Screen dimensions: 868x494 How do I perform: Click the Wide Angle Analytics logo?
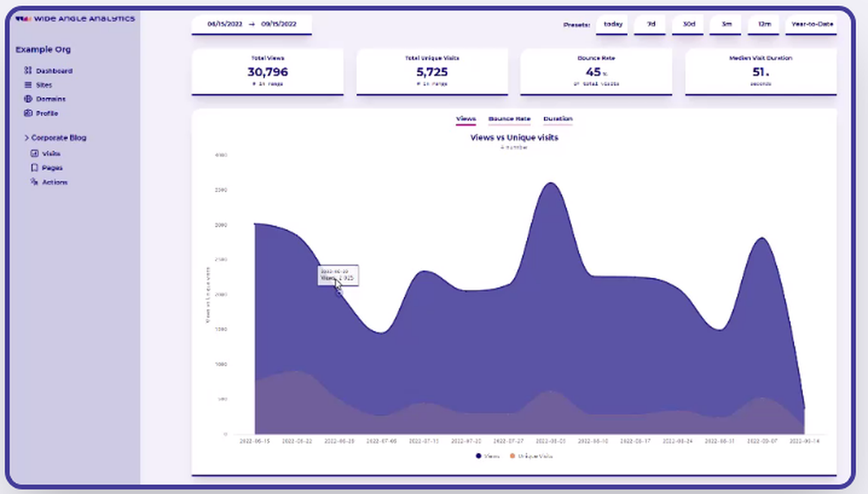[x=75, y=18]
